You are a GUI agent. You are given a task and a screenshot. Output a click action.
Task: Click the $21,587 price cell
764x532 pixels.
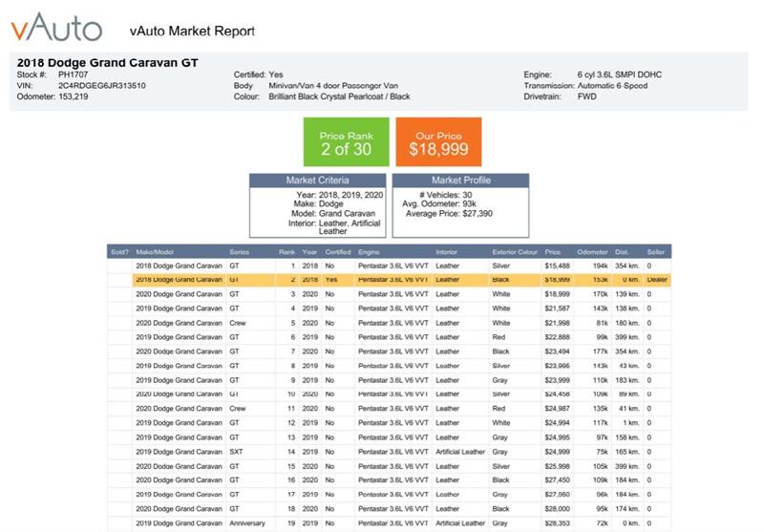557,309
